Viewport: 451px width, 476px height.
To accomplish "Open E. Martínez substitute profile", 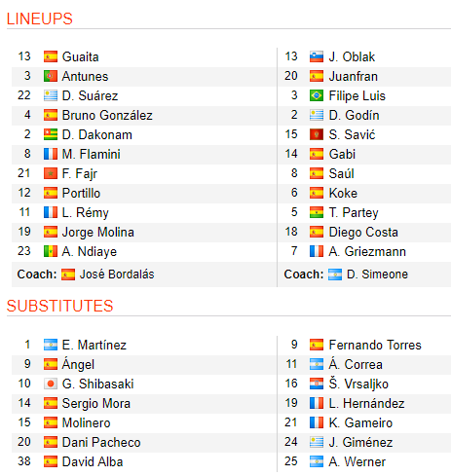I will pyautogui.click(x=94, y=345).
